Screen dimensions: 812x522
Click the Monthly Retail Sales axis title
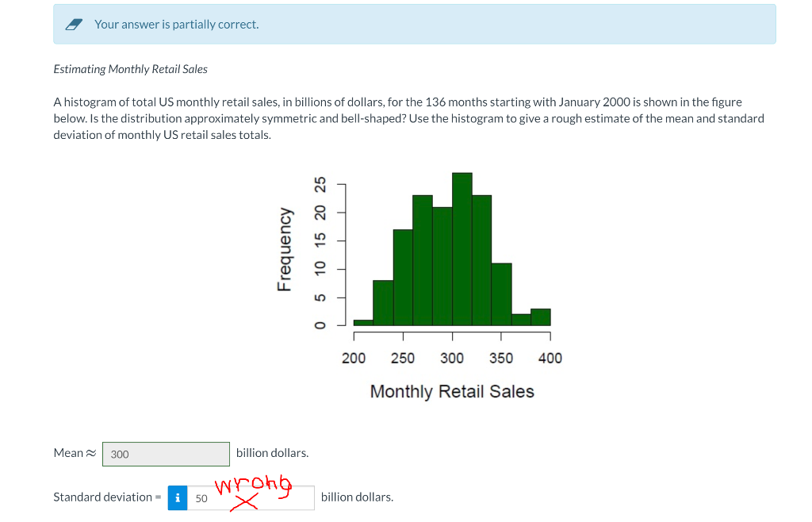452,391
